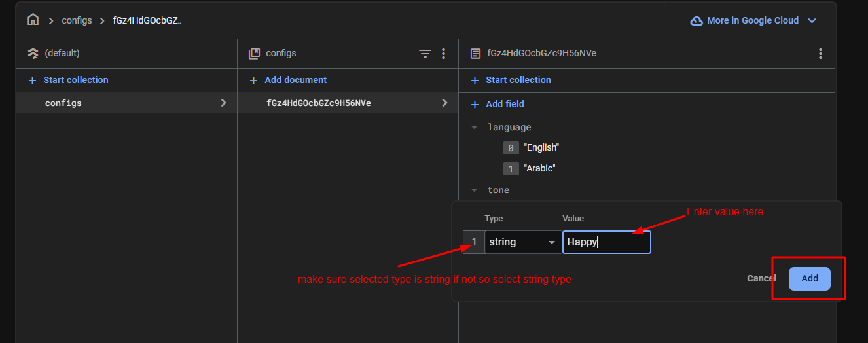Click configs in the breadcrumb path
Viewport: 868px width, 343px height.
(77, 21)
